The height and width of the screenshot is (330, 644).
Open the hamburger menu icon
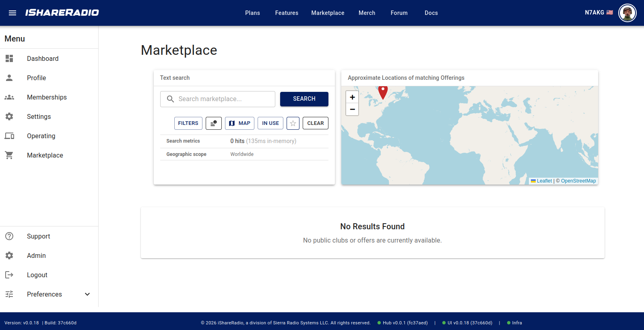point(12,13)
